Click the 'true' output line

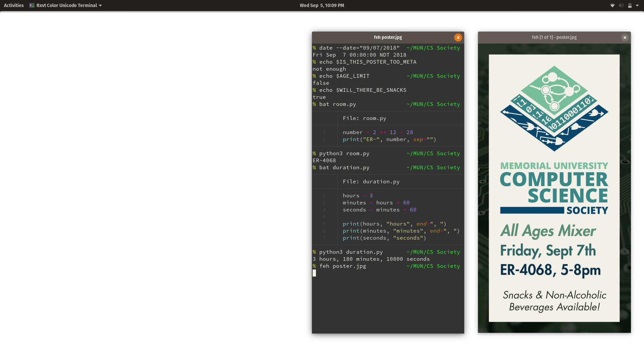(319, 97)
